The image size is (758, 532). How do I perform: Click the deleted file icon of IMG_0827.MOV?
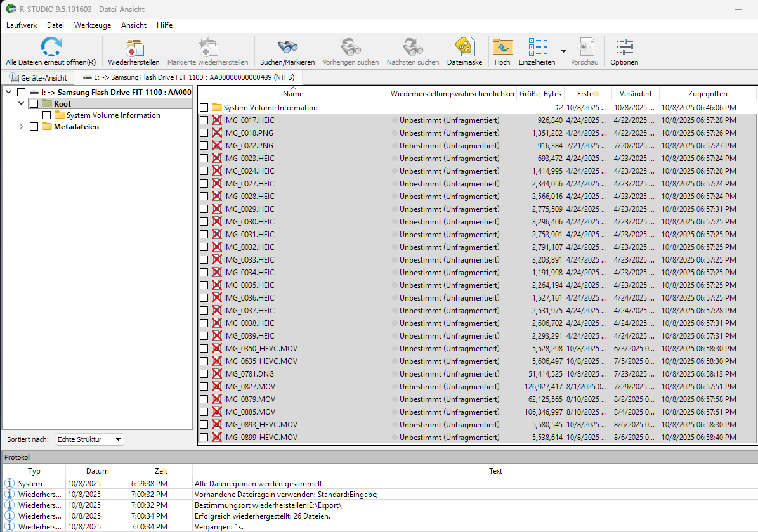216,386
